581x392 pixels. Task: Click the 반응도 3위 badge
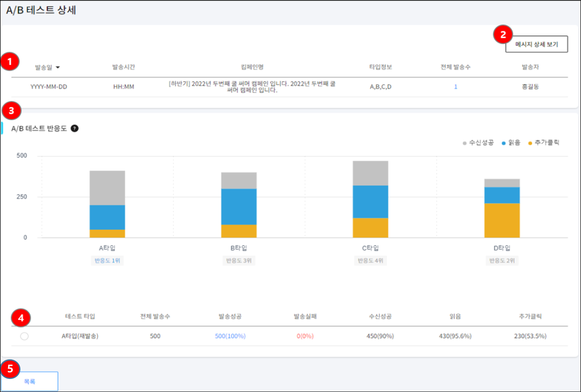tap(239, 261)
